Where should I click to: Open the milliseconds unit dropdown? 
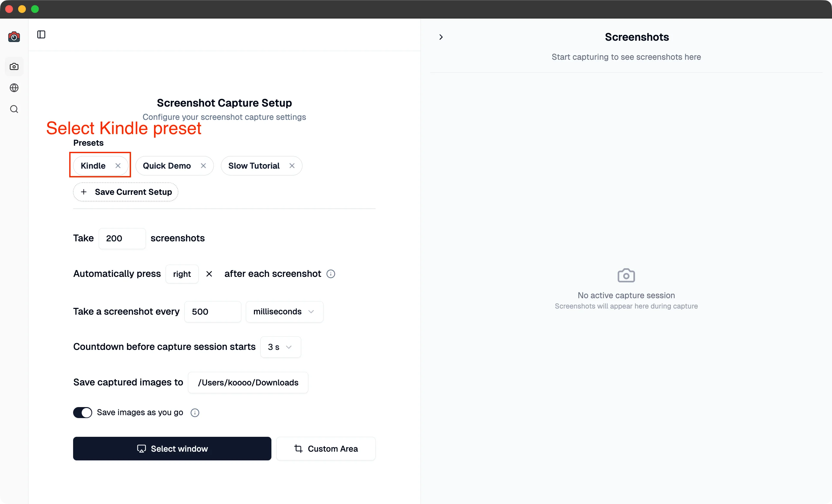(284, 311)
